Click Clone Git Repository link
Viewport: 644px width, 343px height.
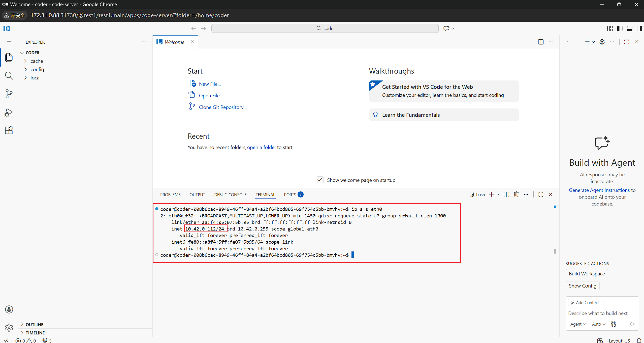222,107
